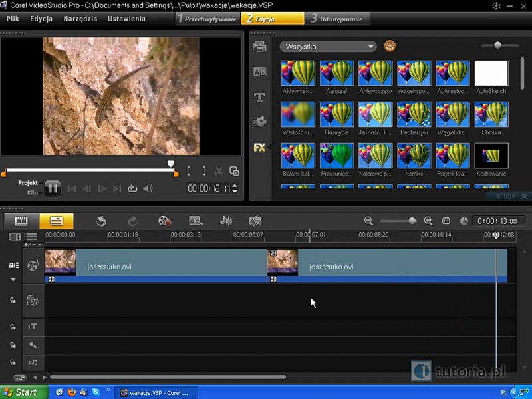The image size is (532, 399).
Task: Fit project in timeline window
Action: 446,221
